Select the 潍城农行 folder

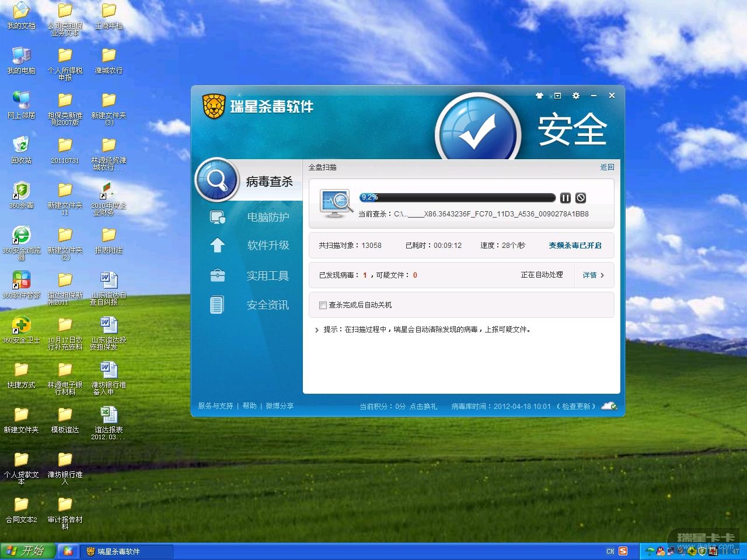[109, 61]
